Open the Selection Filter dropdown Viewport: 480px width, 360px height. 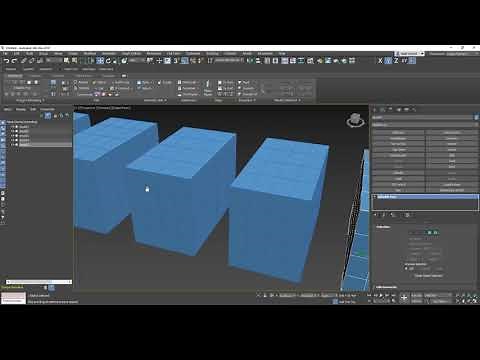(x=54, y=61)
